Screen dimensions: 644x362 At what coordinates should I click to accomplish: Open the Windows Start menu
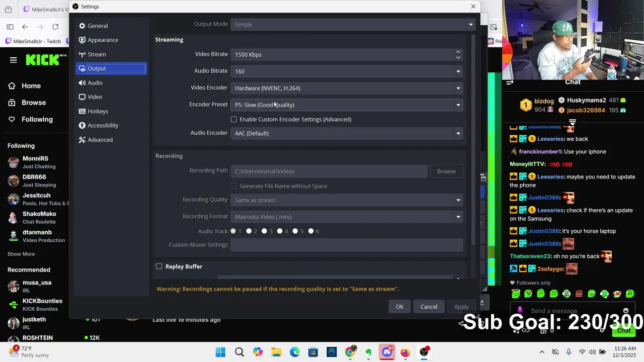(220, 352)
